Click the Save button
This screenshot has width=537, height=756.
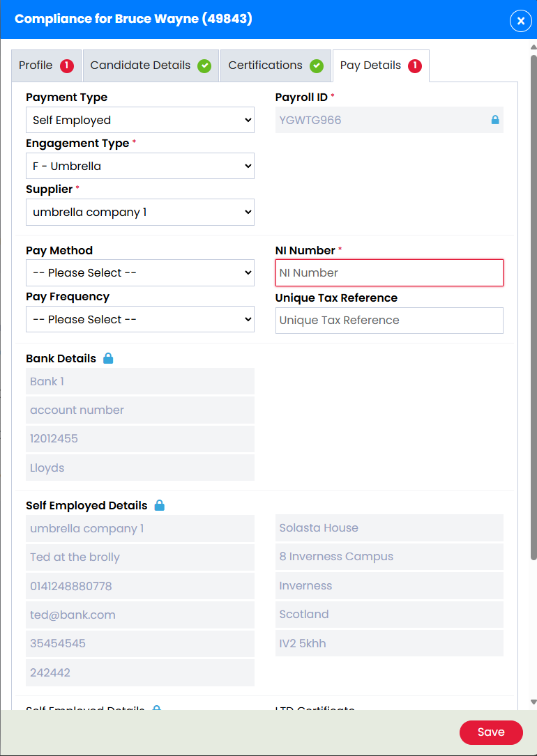click(491, 732)
